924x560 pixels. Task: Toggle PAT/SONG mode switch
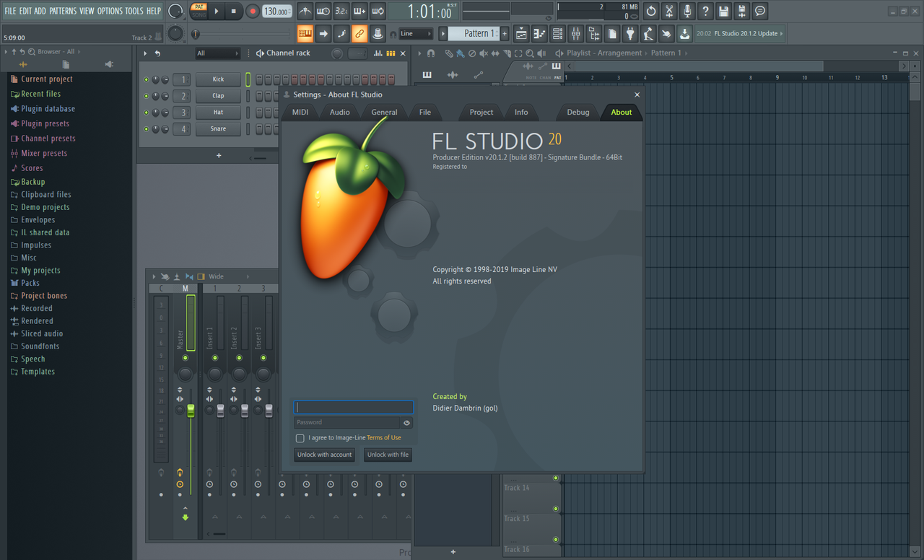click(199, 11)
